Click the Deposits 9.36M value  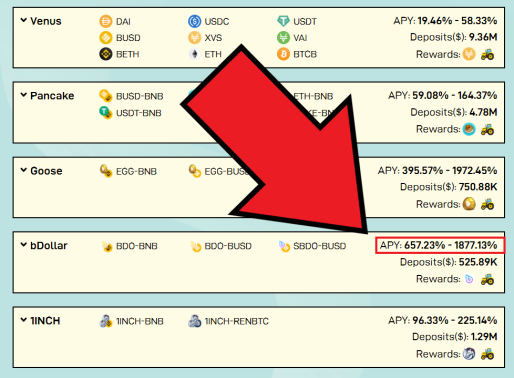pos(483,37)
